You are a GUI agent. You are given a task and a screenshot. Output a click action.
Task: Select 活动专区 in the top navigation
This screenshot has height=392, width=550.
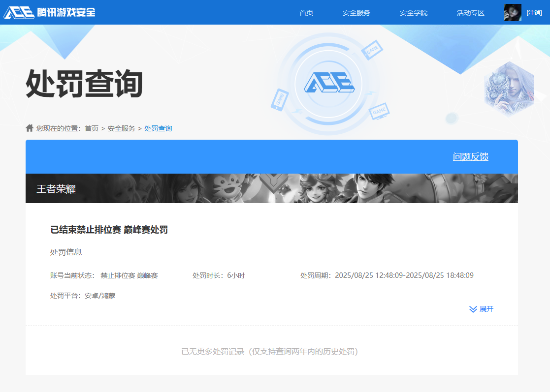tap(471, 13)
